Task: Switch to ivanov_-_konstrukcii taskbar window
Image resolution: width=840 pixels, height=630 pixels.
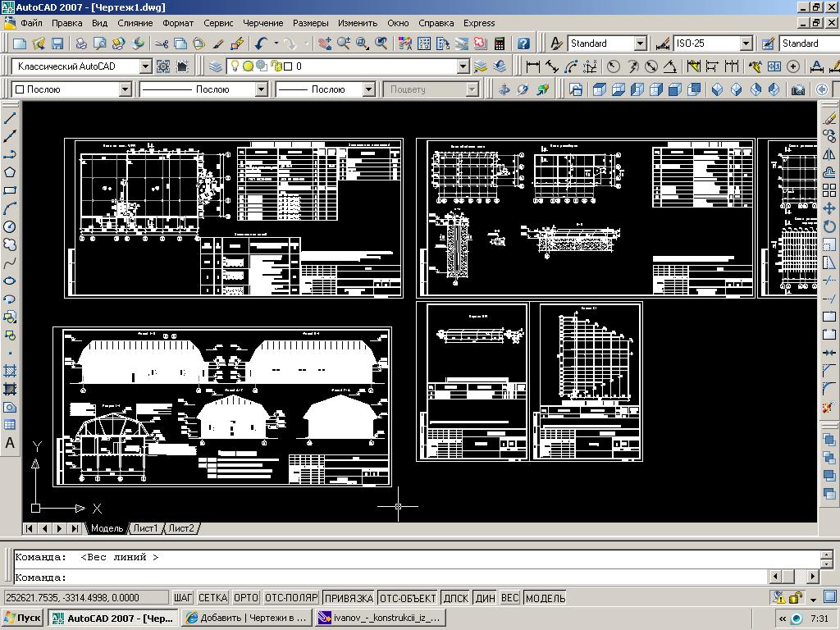Action: point(381,618)
